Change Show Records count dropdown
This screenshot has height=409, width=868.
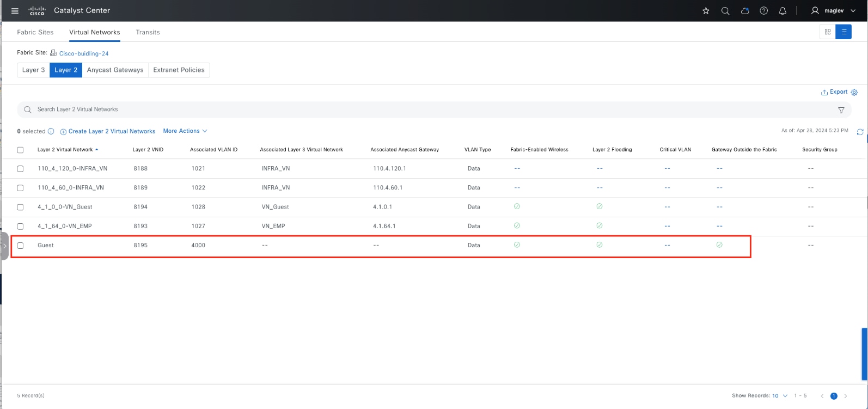tap(779, 396)
